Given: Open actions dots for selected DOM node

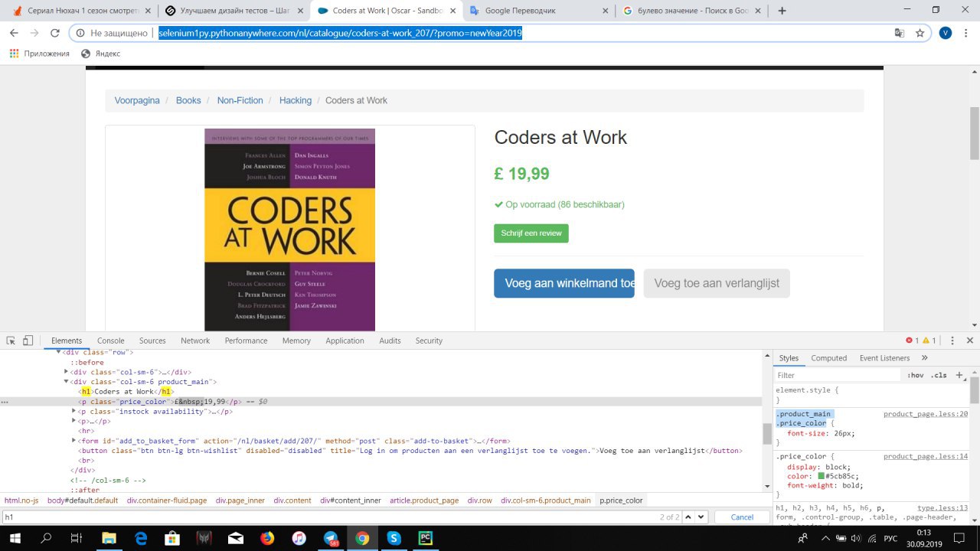Looking at the screenshot, I should 5,401.
